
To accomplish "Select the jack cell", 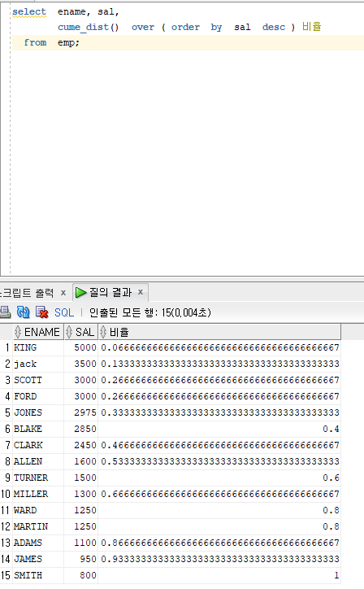I will tap(38, 364).
